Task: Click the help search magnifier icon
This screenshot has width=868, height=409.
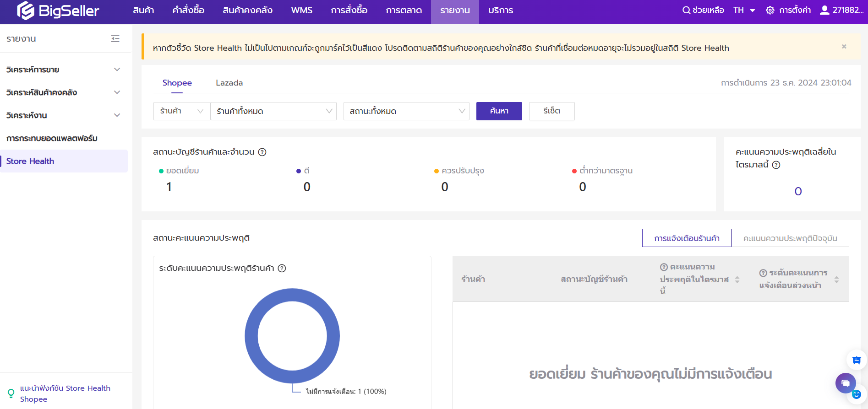Action: [x=686, y=10]
